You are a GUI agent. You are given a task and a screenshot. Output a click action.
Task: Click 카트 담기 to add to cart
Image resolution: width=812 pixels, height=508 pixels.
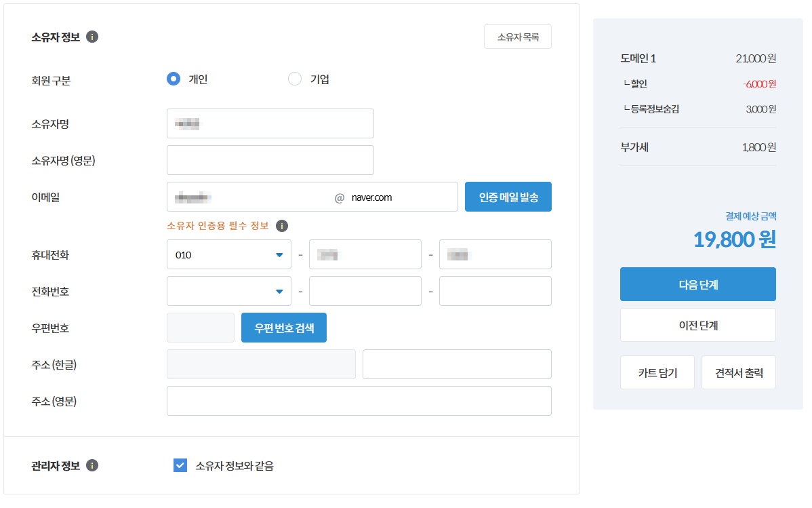pyautogui.click(x=657, y=372)
